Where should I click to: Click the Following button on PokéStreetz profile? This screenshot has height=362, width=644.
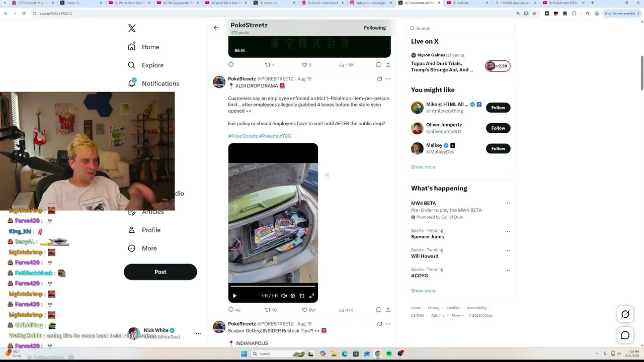(375, 28)
